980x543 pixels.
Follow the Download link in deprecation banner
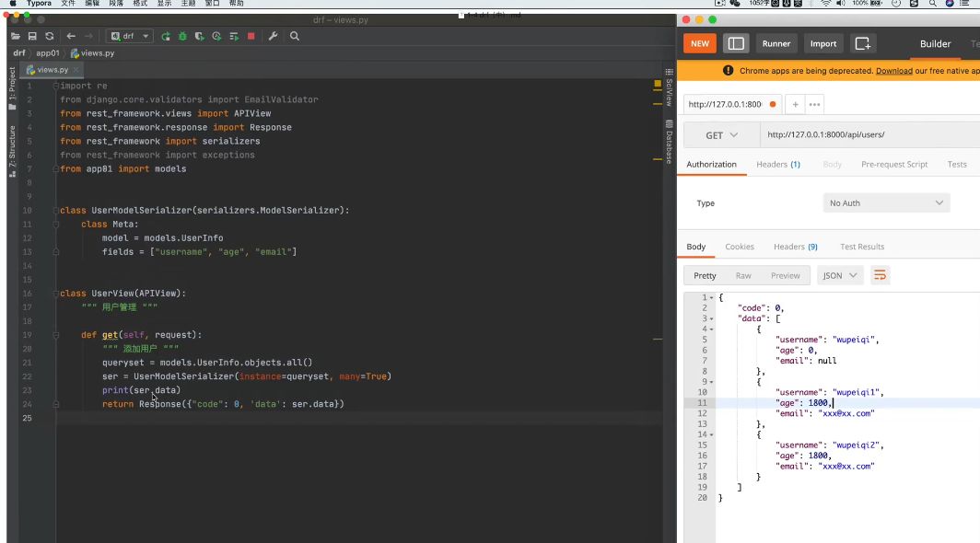click(x=893, y=71)
